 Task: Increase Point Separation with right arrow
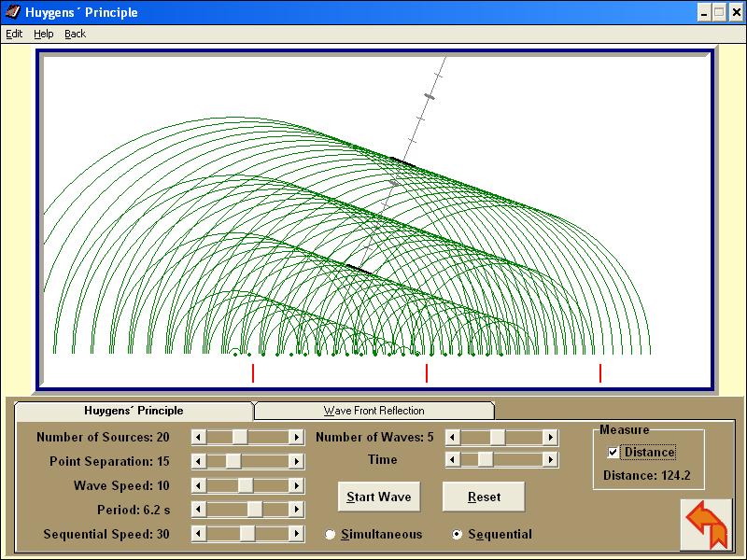296,461
